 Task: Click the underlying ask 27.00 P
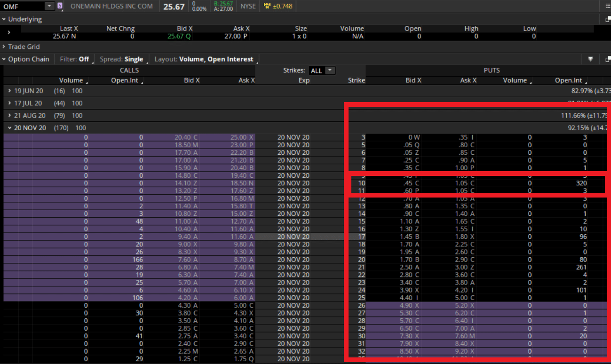[x=237, y=36]
